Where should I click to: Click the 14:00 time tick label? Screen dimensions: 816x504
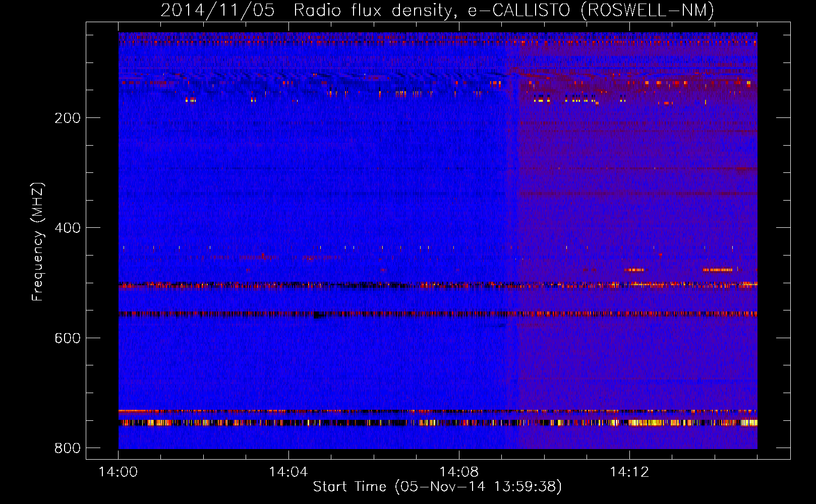[x=118, y=472]
